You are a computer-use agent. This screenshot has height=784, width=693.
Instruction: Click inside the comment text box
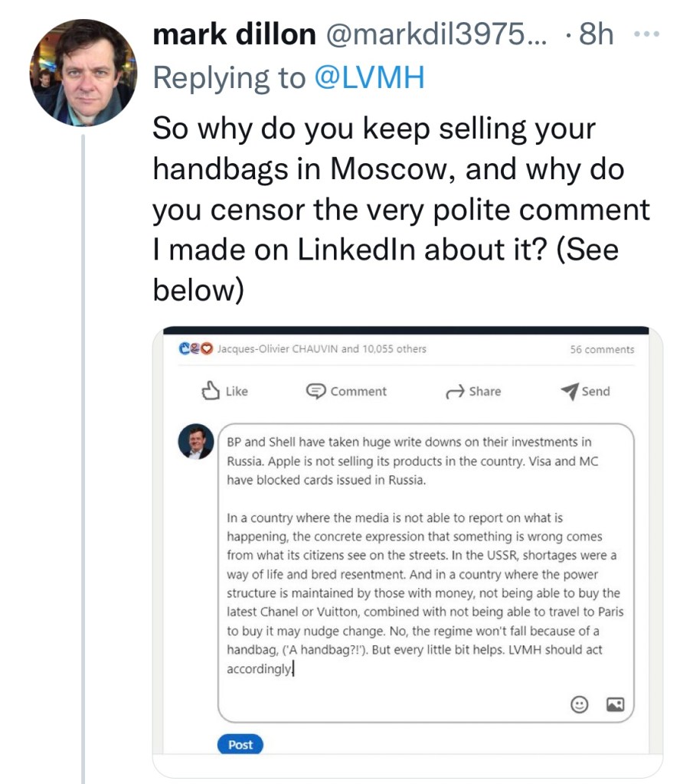426,573
